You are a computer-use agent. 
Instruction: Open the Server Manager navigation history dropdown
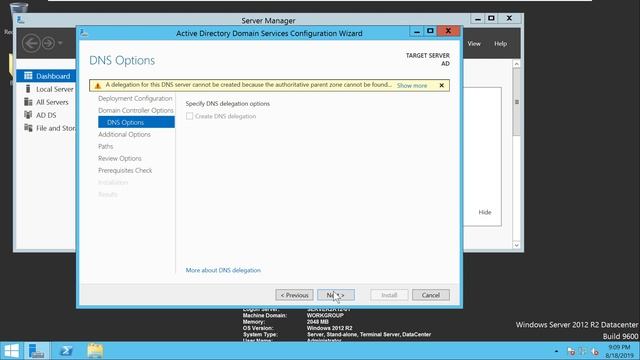[x=60, y=43]
